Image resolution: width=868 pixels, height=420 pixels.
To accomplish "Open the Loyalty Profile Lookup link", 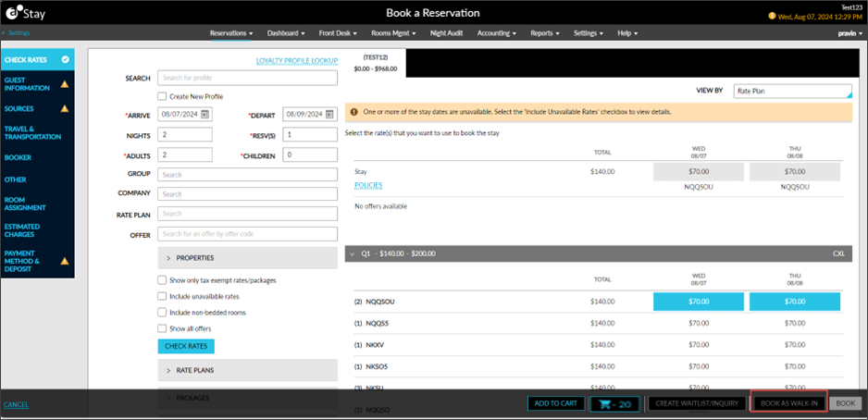I will click(297, 60).
